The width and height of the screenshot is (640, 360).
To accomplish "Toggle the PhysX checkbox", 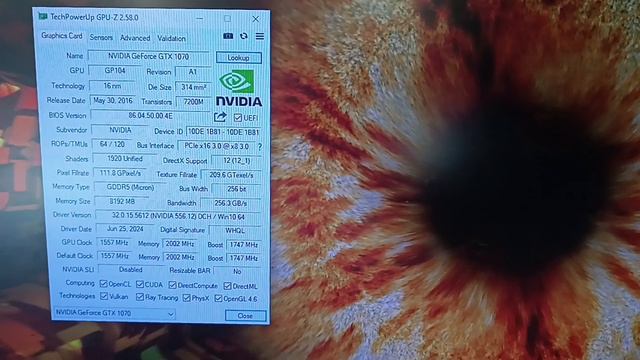I will click(x=187, y=298).
